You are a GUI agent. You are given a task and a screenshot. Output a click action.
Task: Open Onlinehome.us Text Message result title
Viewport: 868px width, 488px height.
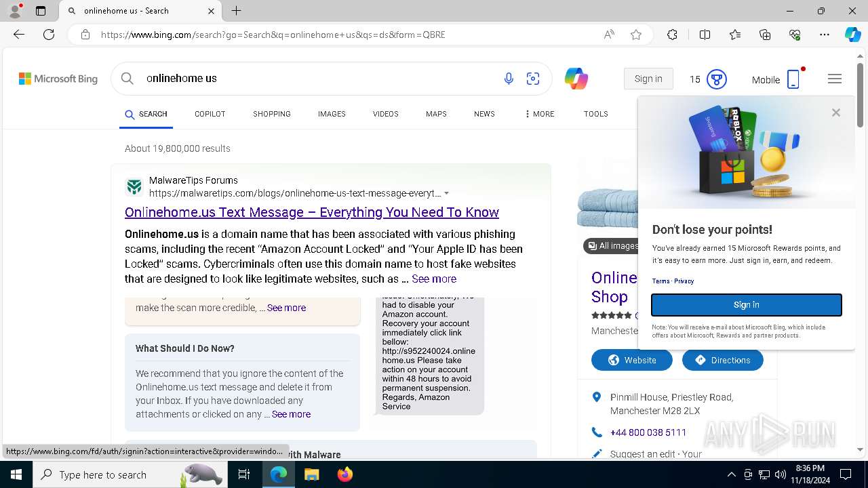[x=312, y=212]
